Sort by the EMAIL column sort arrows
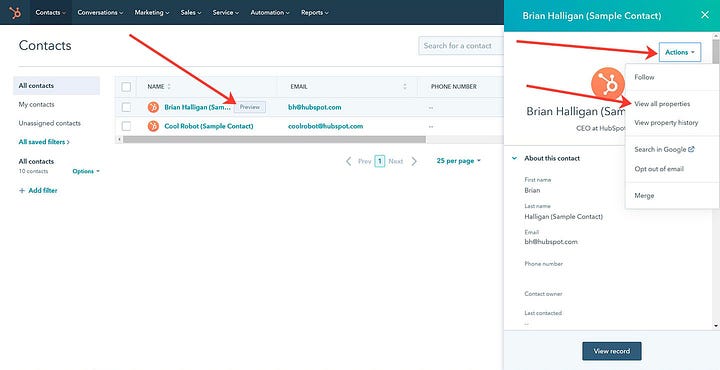 click(405, 86)
